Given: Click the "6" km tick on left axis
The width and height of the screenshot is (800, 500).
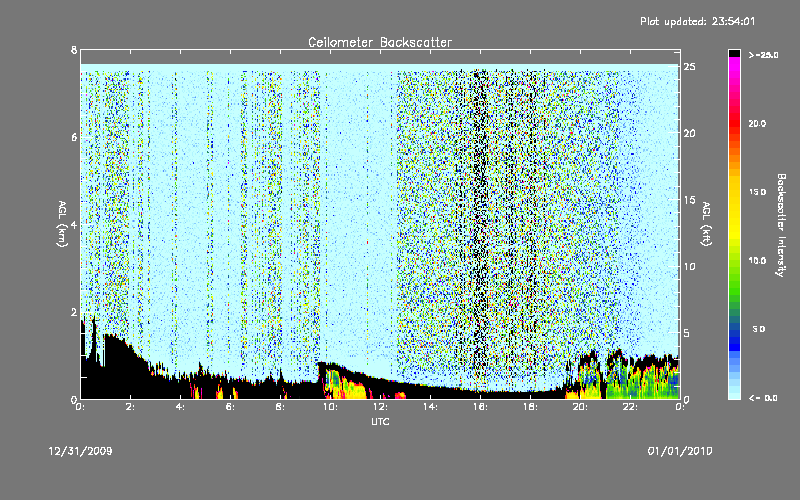Looking at the screenshot, I should pos(74,137).
